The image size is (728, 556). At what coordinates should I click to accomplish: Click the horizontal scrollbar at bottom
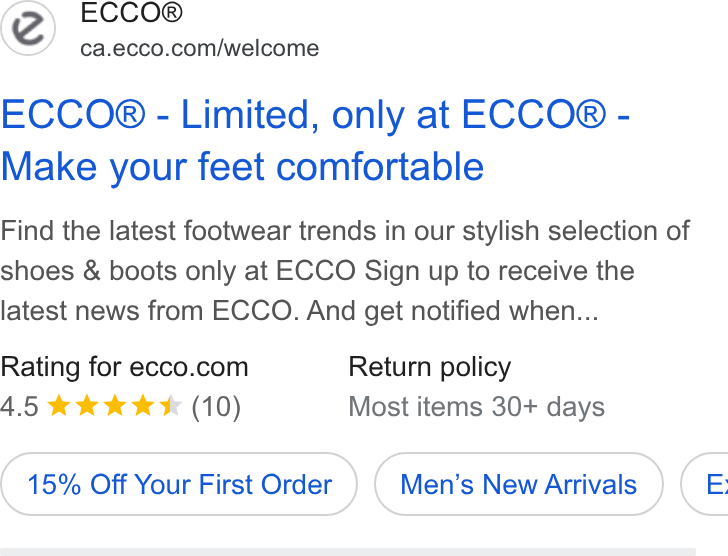348,552
